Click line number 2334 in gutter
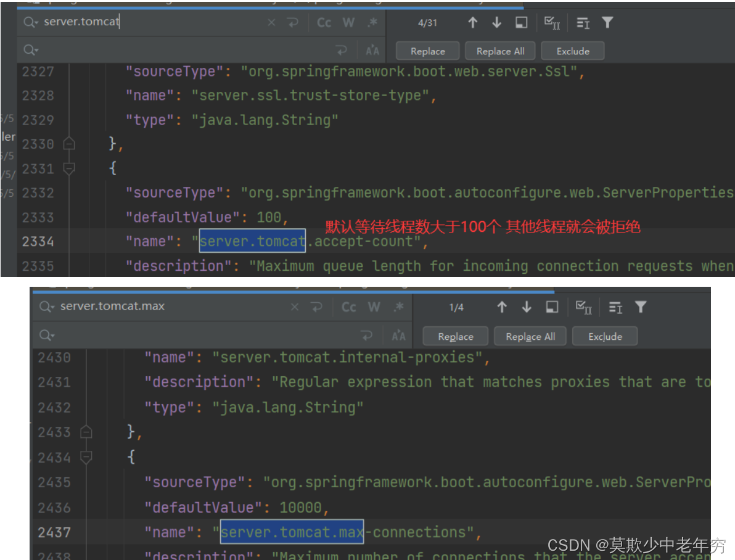This screenshot has height=560, width=735. coord(38,242)
